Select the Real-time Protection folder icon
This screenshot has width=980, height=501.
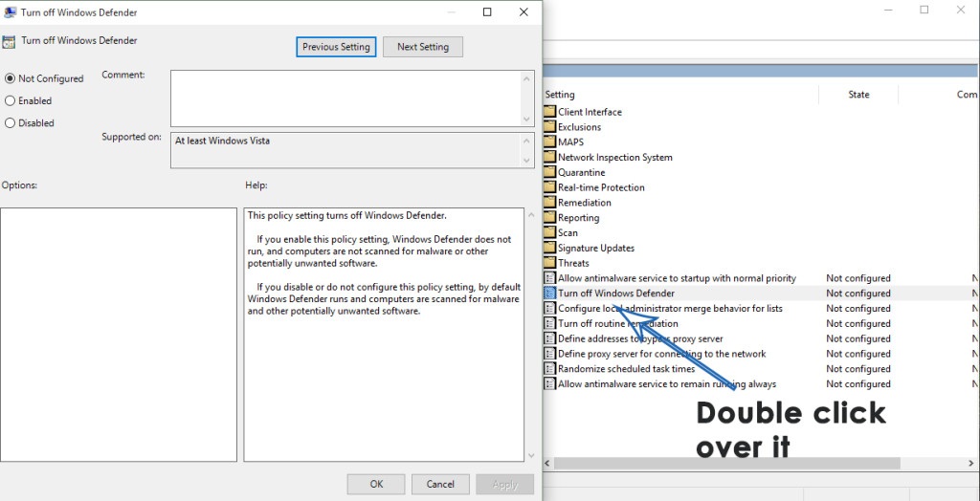point(549,187)
